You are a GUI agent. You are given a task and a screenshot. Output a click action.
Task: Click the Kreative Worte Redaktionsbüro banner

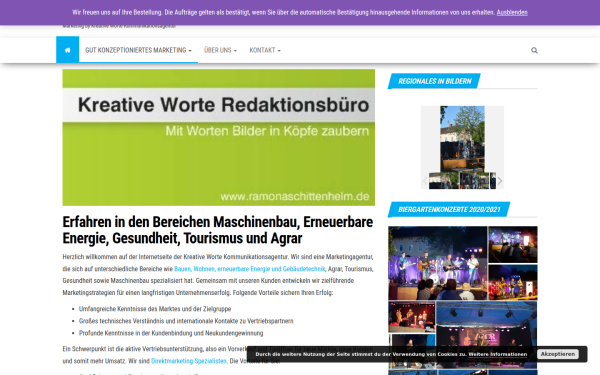tap(218, 137)
